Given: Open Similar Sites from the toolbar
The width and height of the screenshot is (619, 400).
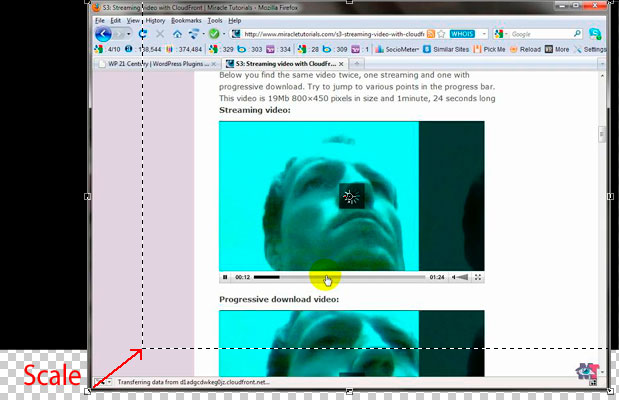Looking at the screenshot, I should pos(446,49).
